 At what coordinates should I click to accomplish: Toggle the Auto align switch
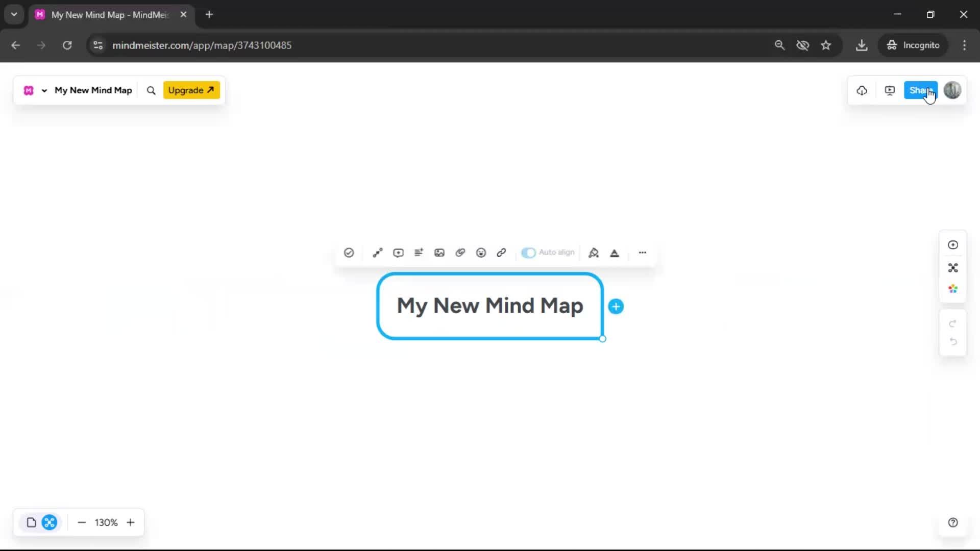[x=528, y=253]
